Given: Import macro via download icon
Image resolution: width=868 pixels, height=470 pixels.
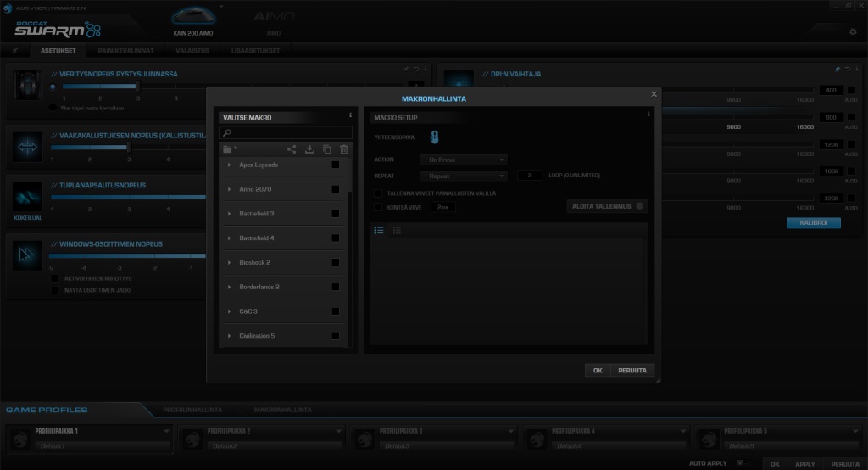Looking at the screenshot, I should [x=309, y=149].
